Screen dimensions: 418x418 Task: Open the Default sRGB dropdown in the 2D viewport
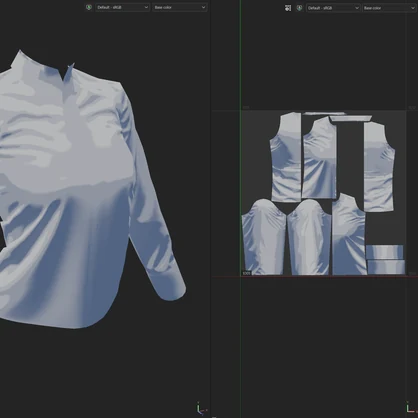(333, 8)
